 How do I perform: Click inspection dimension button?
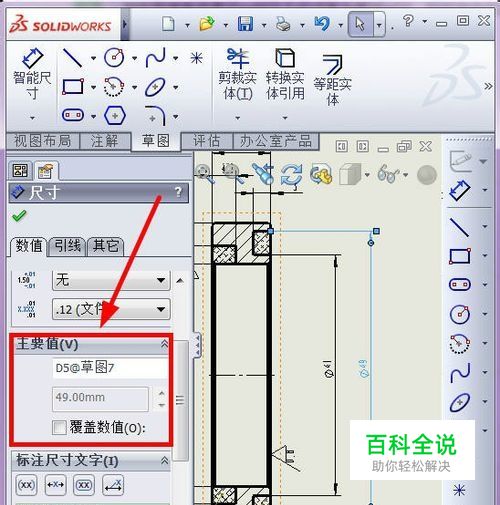[x=84, y=485]
